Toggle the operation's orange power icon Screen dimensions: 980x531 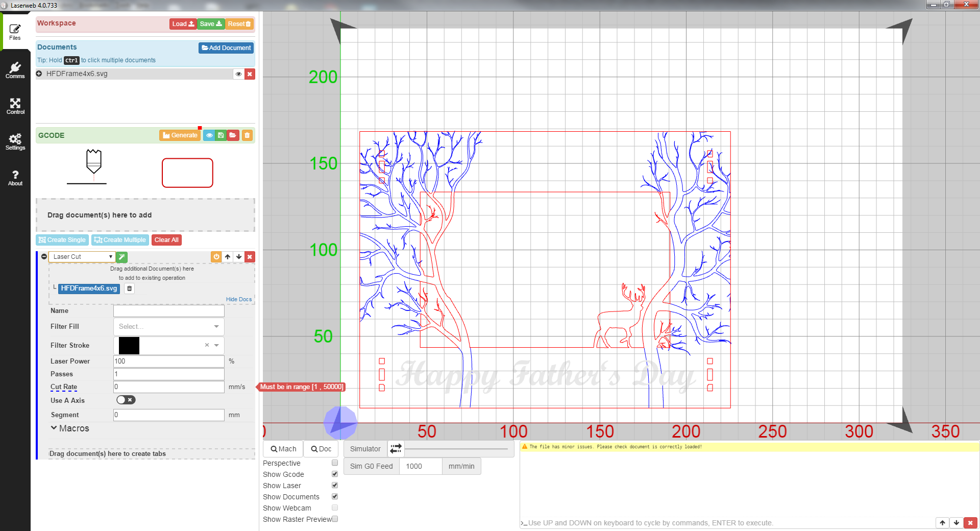[x=216, y=257]
